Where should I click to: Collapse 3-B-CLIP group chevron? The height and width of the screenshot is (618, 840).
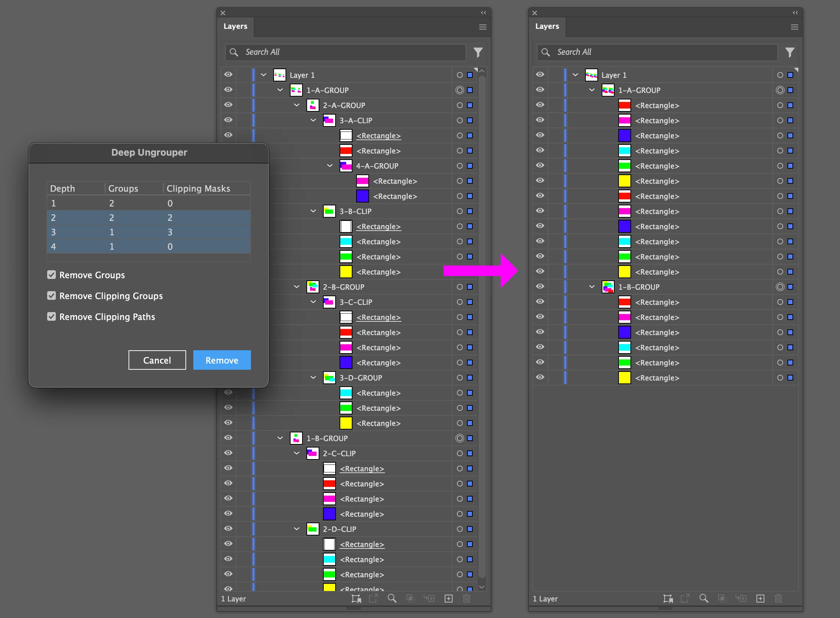(313, 212)
